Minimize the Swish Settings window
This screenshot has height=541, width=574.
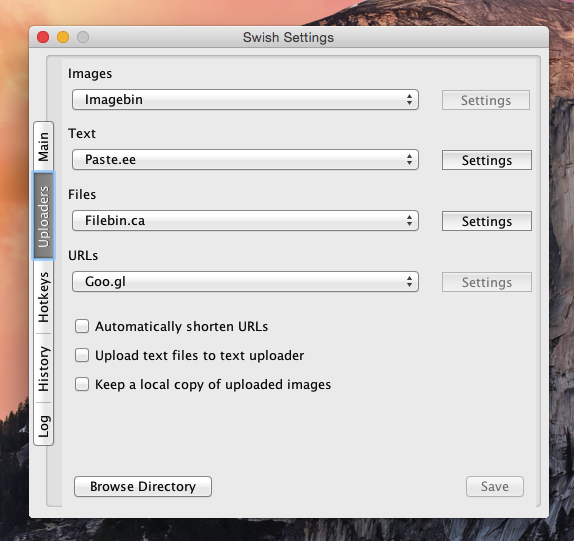coord(63,37)
